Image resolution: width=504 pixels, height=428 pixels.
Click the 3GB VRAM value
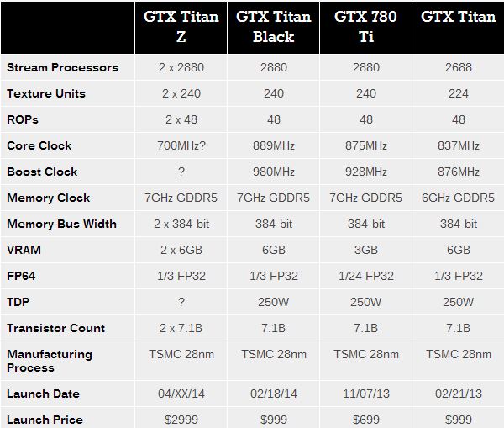[x=366, y=250]
